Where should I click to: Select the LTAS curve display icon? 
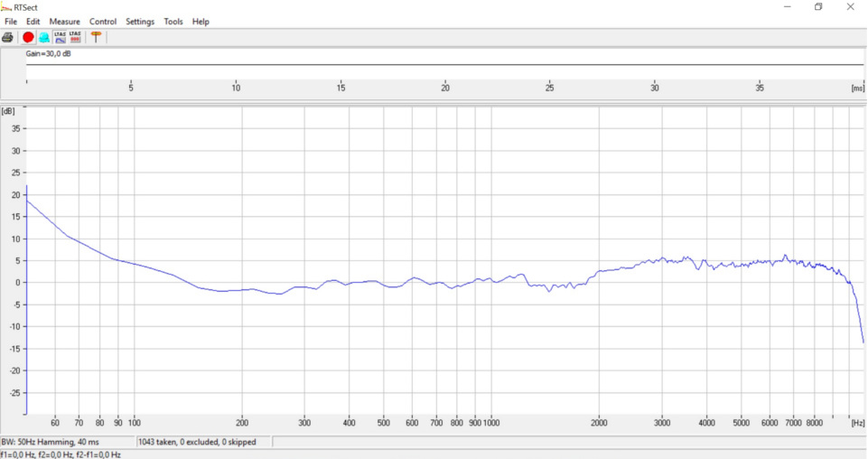coord(60,37)
